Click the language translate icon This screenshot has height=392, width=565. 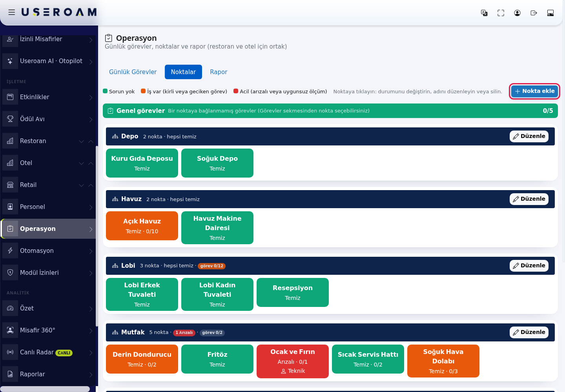tap(484, 13)
